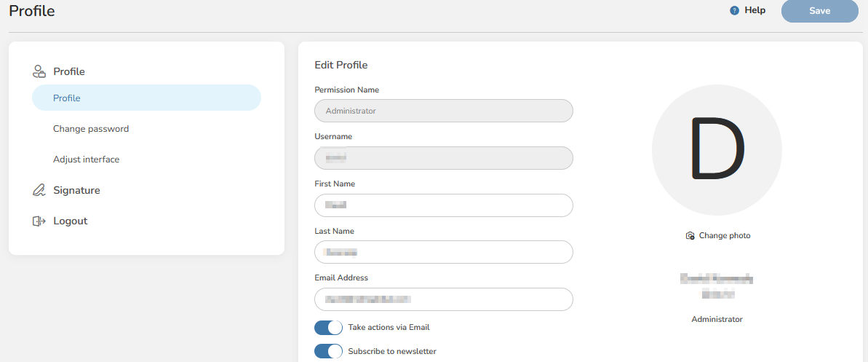This screenshot has height=362, width=868.
Task: Click the Profile section person icon
Action: tap(39, 71)
